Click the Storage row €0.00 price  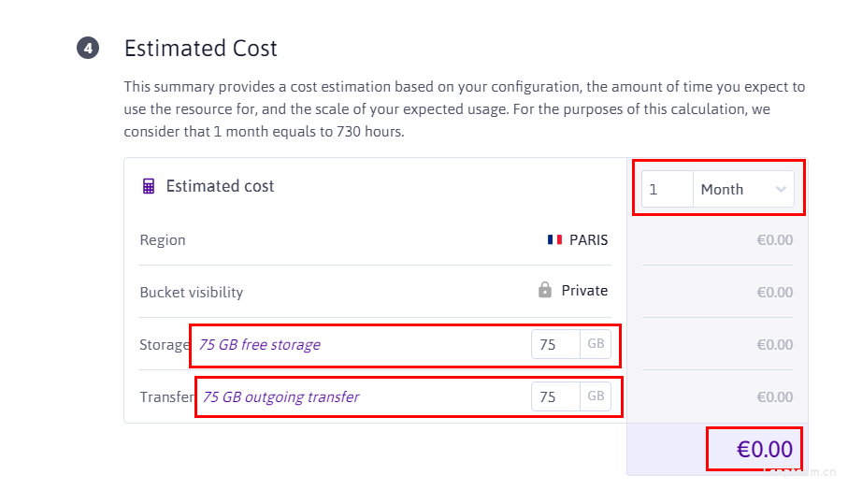775,345
